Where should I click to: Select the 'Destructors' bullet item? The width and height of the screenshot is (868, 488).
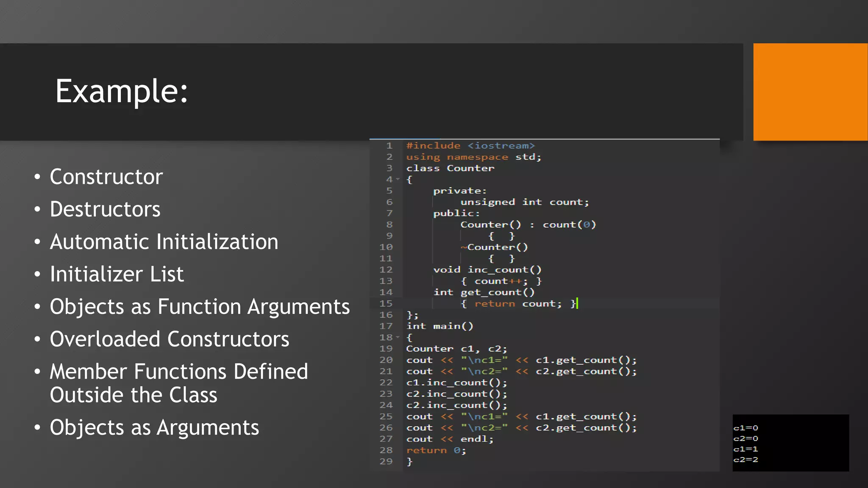tap(105, 209)
